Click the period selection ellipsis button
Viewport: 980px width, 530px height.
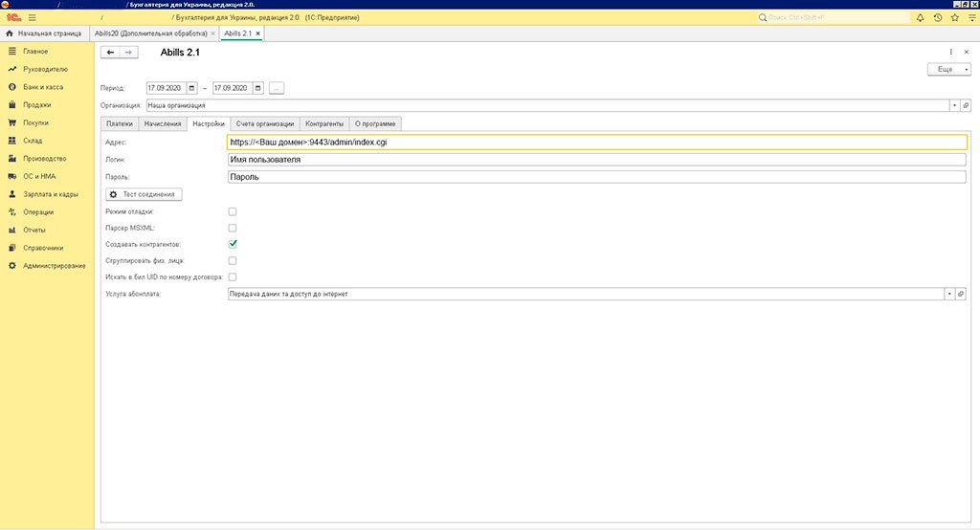(x=277, y=88)
